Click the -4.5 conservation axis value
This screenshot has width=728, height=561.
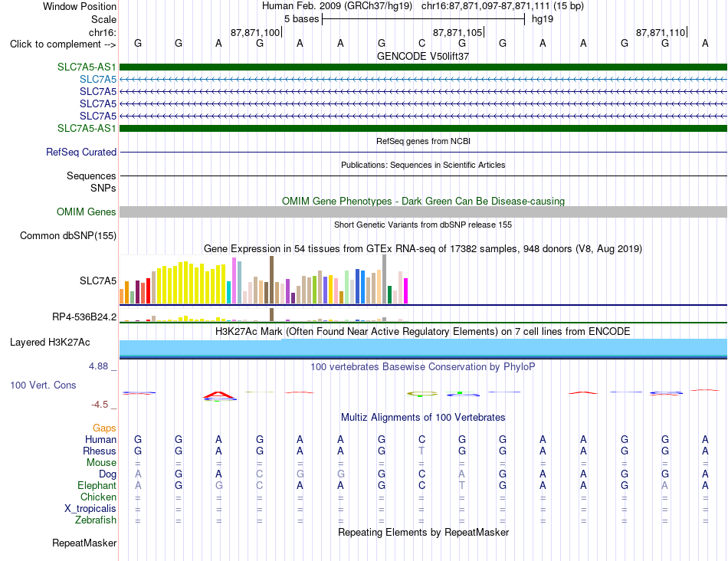pyautogui.click(x=100, y=405)
